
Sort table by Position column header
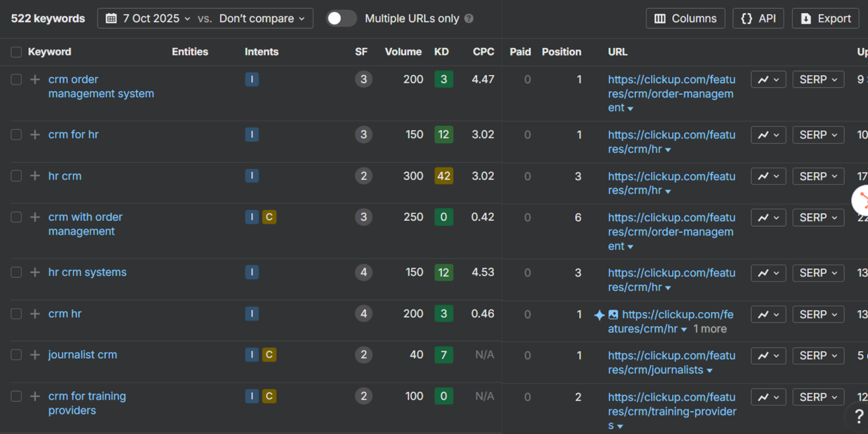coord(561,52)
